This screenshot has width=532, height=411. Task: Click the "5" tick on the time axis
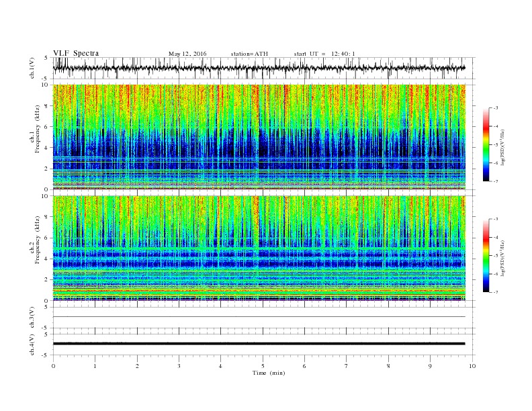pos(263,366)
